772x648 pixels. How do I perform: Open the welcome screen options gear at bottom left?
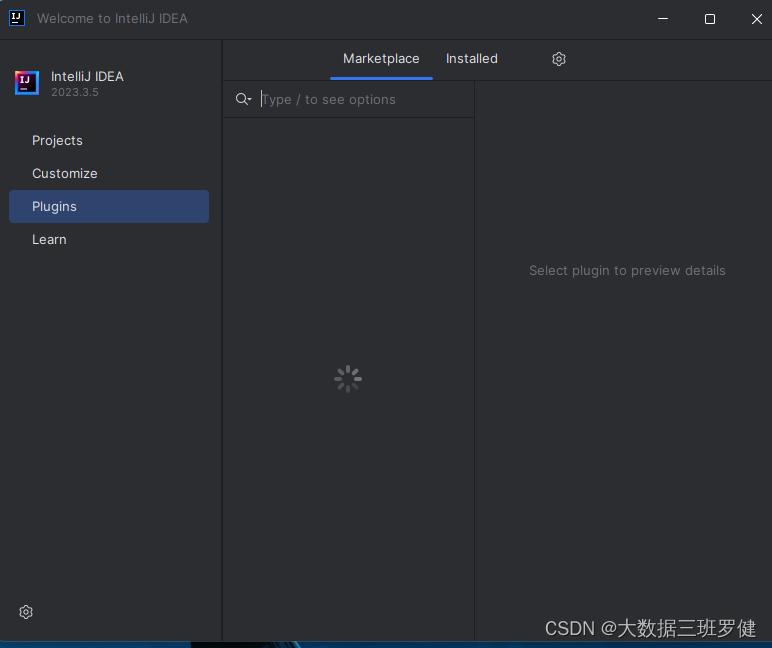point(26,612)
